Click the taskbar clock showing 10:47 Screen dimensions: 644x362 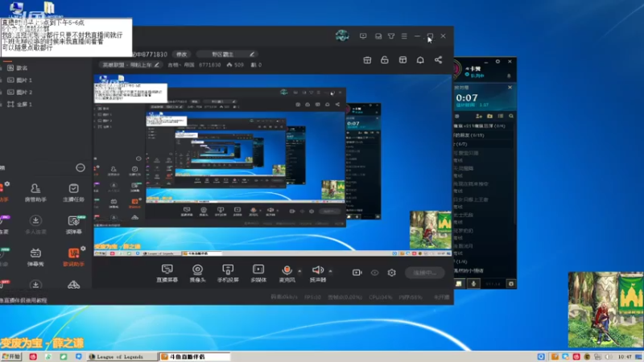625,356
